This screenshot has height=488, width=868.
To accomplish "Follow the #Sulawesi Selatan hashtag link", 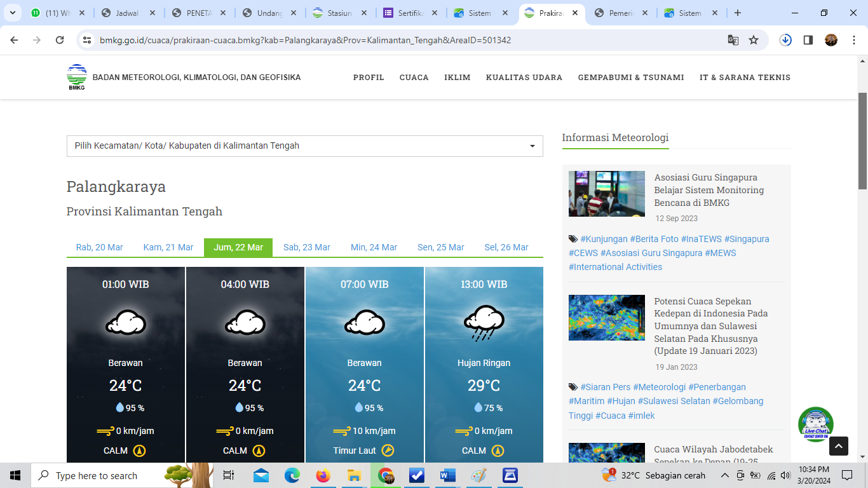I will click(674, 401).
